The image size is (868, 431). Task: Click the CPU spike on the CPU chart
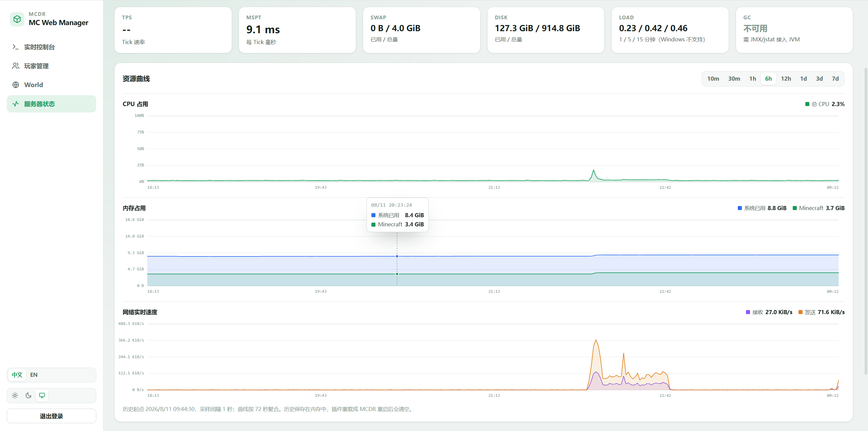tap(593, 171)
